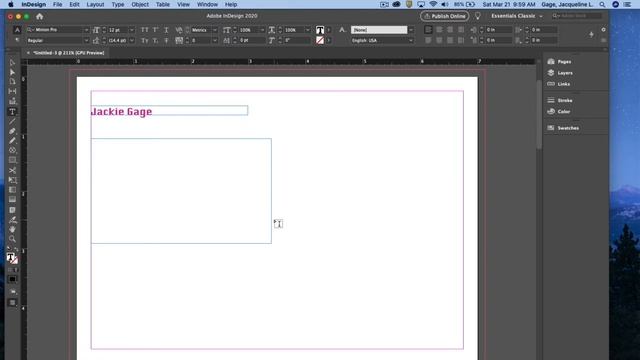Open the Essentials Classic workspace switcher
Viewport: 640px width, 360px height.
[x=517, y=16]
